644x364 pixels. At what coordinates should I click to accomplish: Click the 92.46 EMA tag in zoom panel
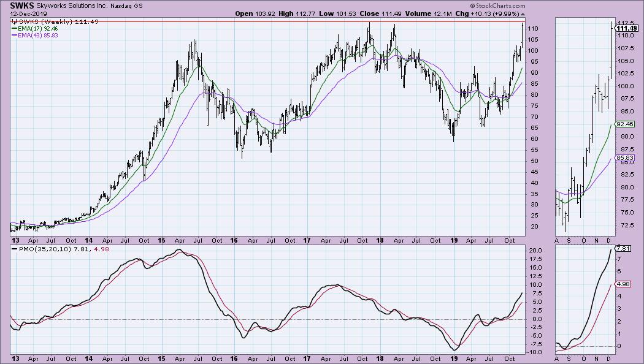click(624, 124)
